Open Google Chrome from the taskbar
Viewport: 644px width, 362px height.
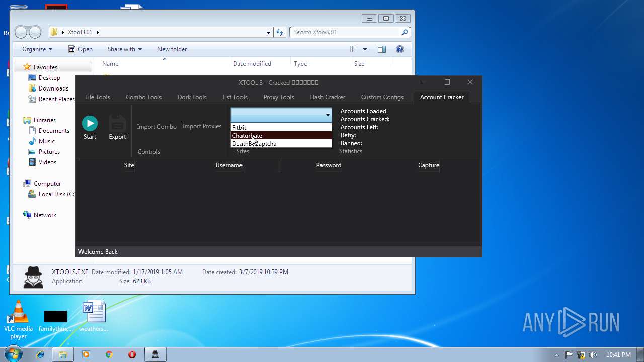109,354
